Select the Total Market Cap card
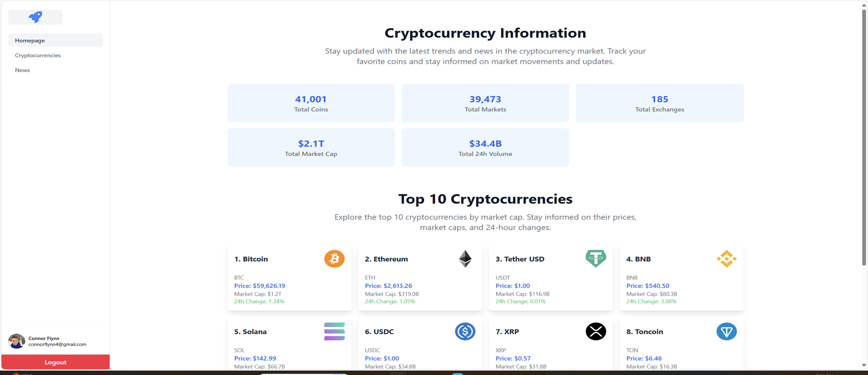Screen dimensions: 868x375 click(311, 147)
